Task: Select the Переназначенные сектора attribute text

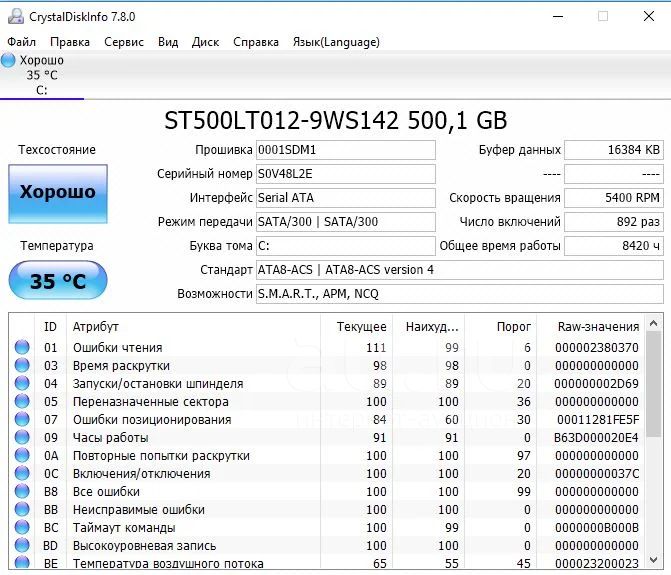Action: coord(151,402)
